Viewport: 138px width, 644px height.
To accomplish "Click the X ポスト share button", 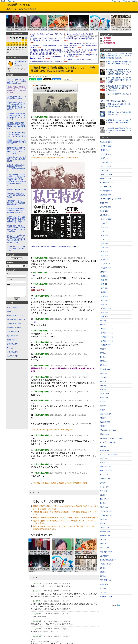I will pyautogui.click(x=47, y=79).
